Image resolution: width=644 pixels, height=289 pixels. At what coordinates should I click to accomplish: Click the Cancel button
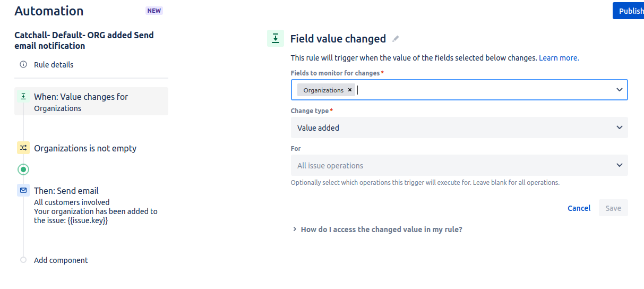pyautogui.click(x=579, y=208)
